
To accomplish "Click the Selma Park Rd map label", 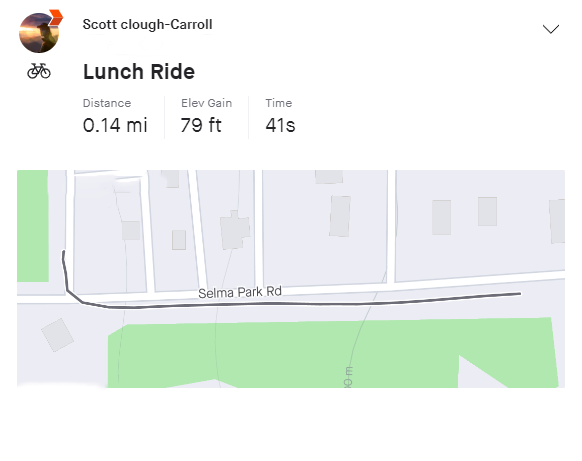I will click(x=240, y=292).
